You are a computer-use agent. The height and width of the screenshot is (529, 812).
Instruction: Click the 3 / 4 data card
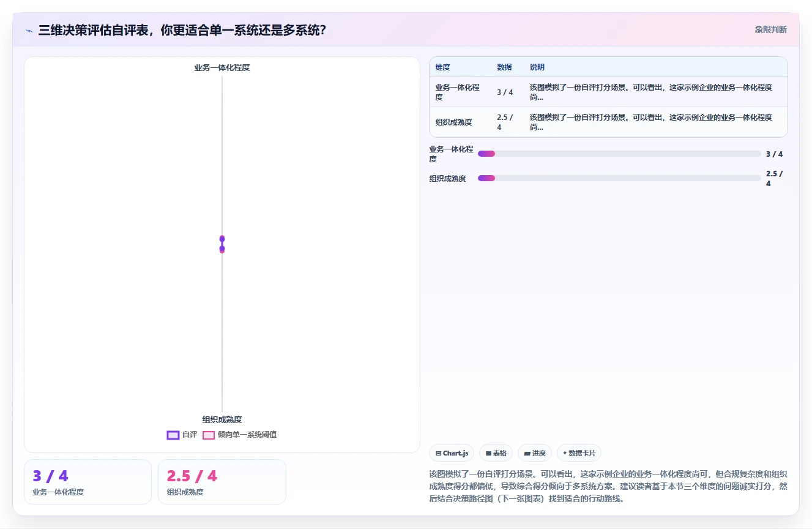pyautogui.click(x=88, y=482)
